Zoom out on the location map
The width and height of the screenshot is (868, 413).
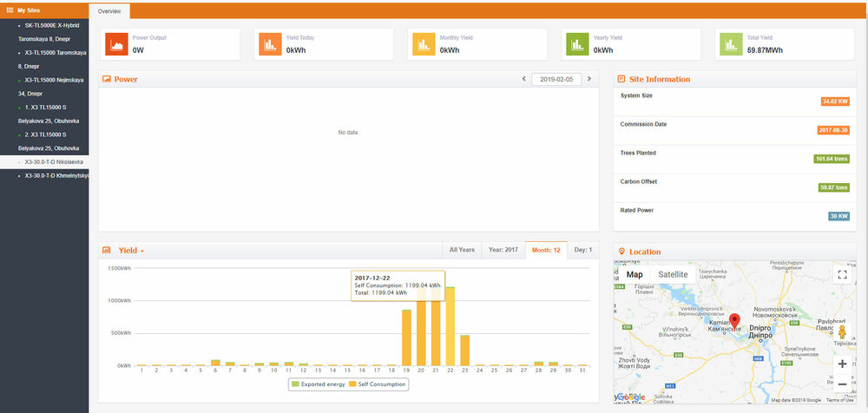(842, 383)
